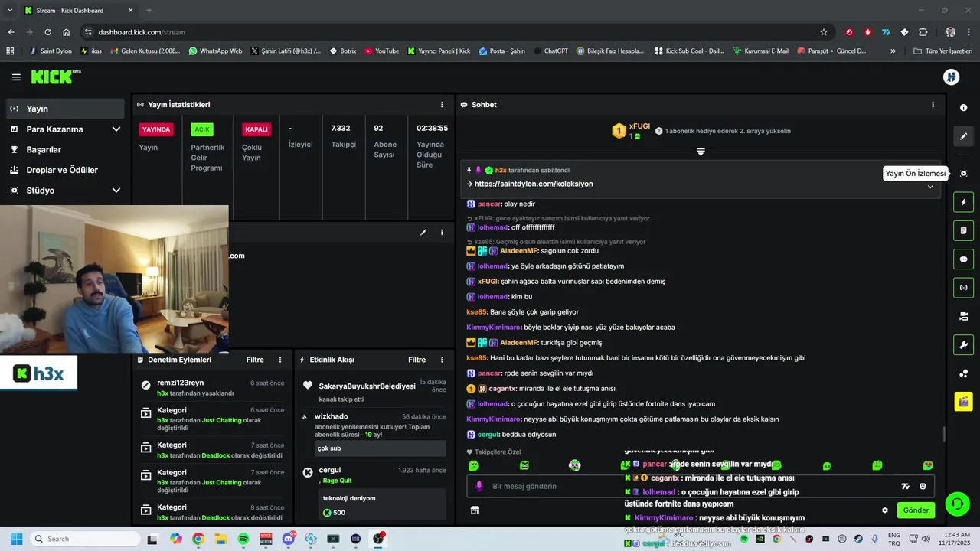The image size is (980, 551).
Task: Click the pencil edit icon in the right sidebar
Action: [964, 136]
